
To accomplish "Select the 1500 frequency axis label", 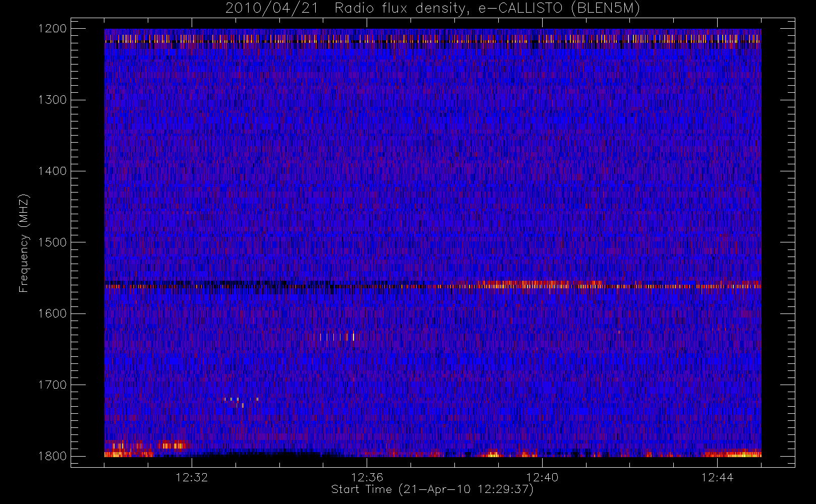I will click(52, 242).
